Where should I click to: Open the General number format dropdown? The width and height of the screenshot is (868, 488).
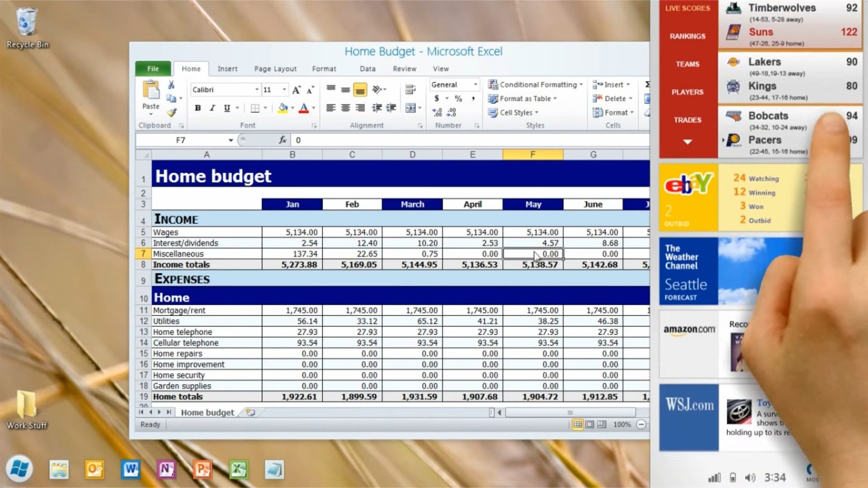(x=475, y=84)
